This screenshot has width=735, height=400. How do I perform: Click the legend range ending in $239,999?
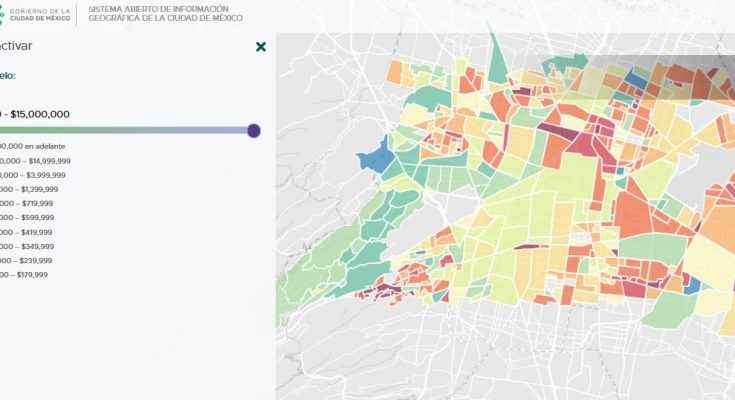pyautogui.click(x=27, y=260)
